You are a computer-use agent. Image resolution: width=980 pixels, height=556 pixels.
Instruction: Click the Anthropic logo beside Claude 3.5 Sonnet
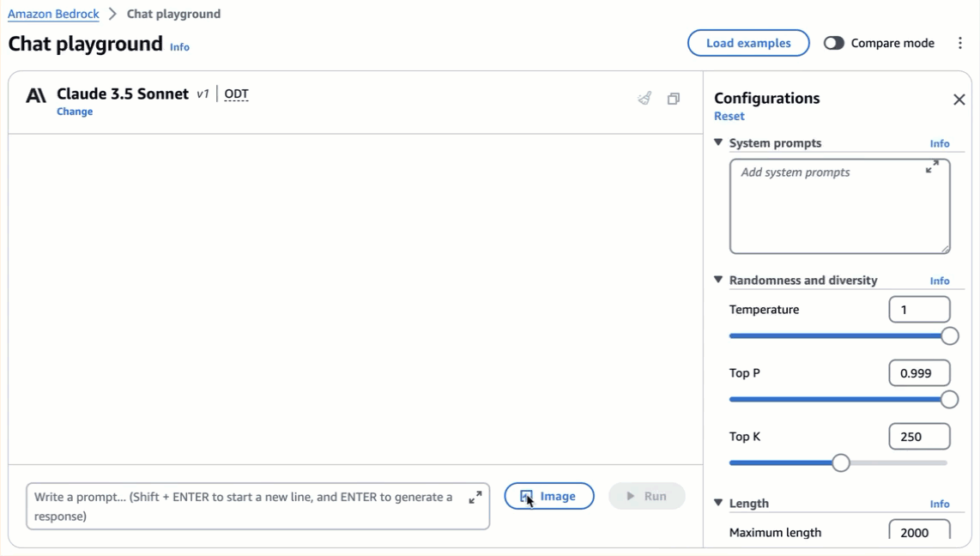pyautogui.click(x=34, y=95)
